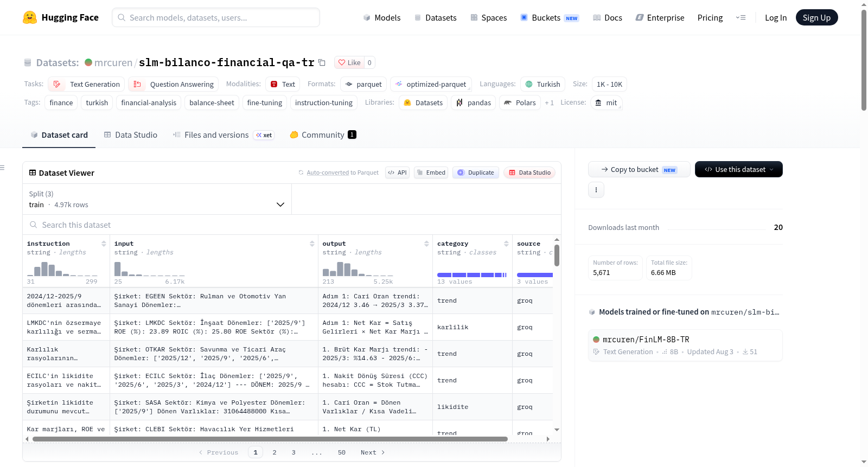Click the Search this dataset field
Screen dimensions: 868x467
pyautogui.click(x=292, y=225)
